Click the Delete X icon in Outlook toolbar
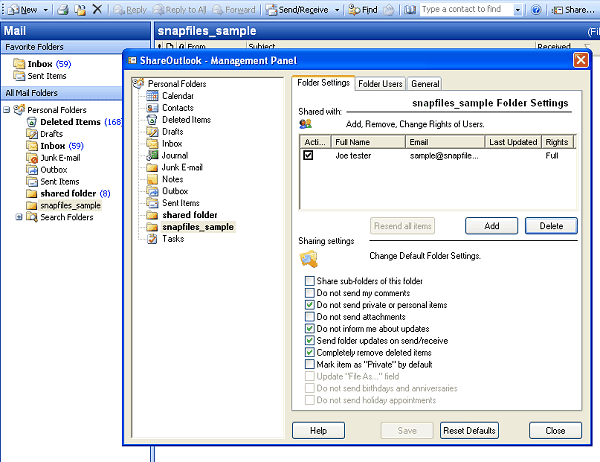Viewport: 600px width, 462px height. [98, 9]
